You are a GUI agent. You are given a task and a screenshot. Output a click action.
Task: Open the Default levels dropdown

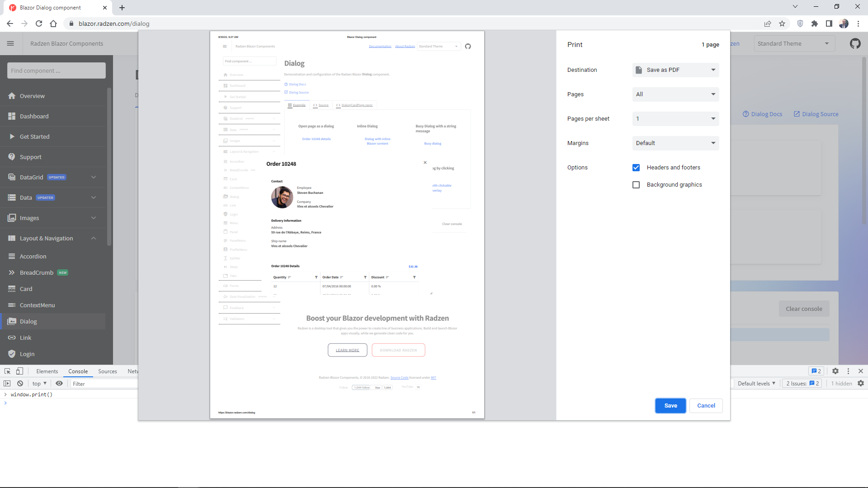click(756, 383)
